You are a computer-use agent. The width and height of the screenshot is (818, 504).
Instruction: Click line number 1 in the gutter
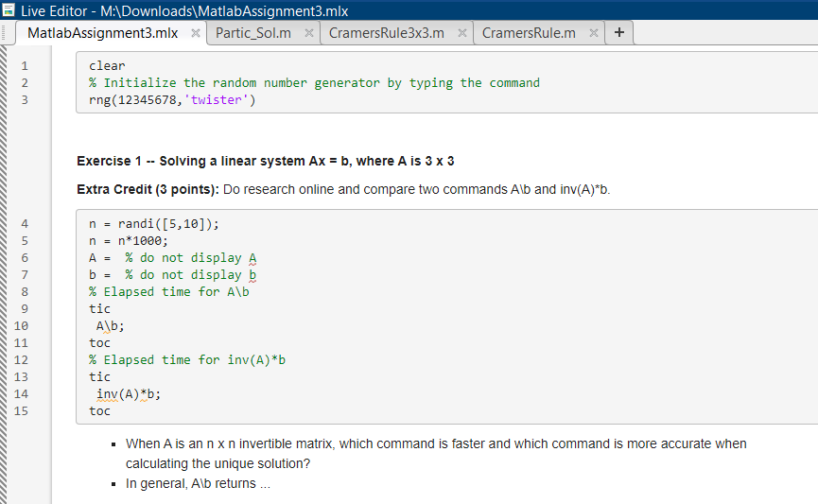[25, 66]
